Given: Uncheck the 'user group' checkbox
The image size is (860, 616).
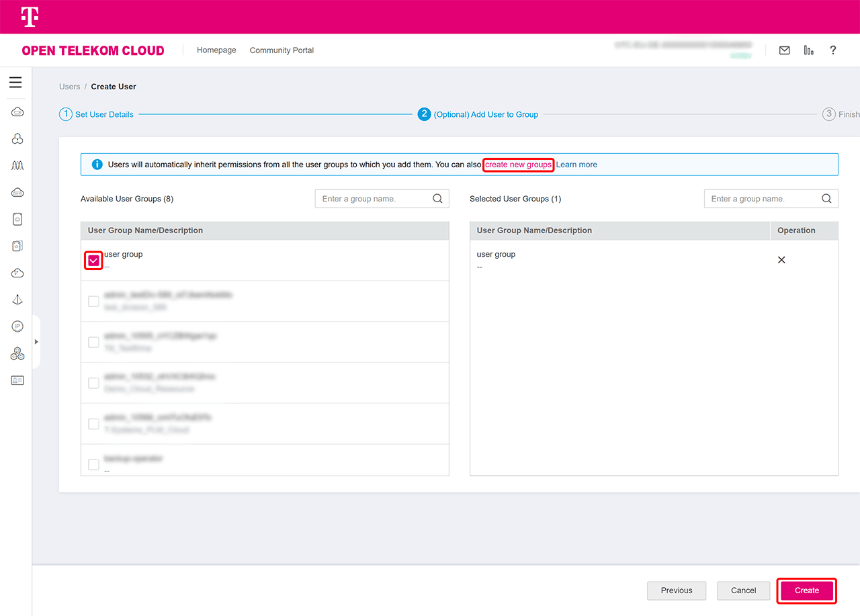Looking at the screenshot, I should coord(93,261).
